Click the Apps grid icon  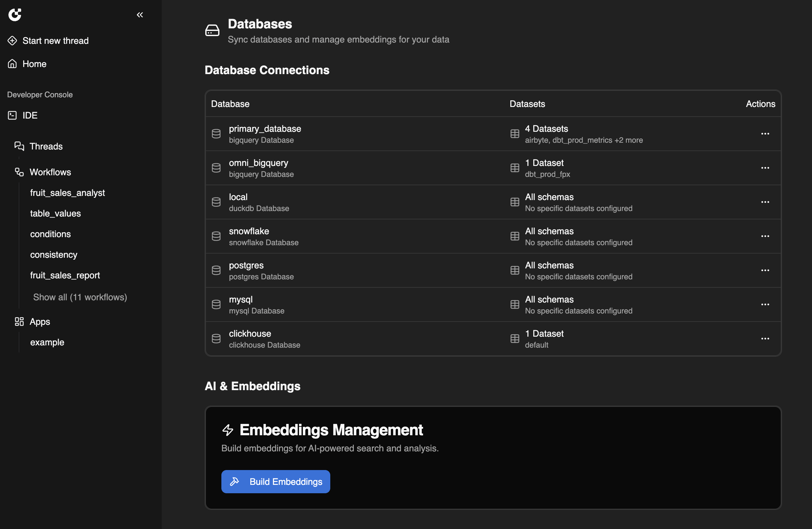click(x=19, y=321)
